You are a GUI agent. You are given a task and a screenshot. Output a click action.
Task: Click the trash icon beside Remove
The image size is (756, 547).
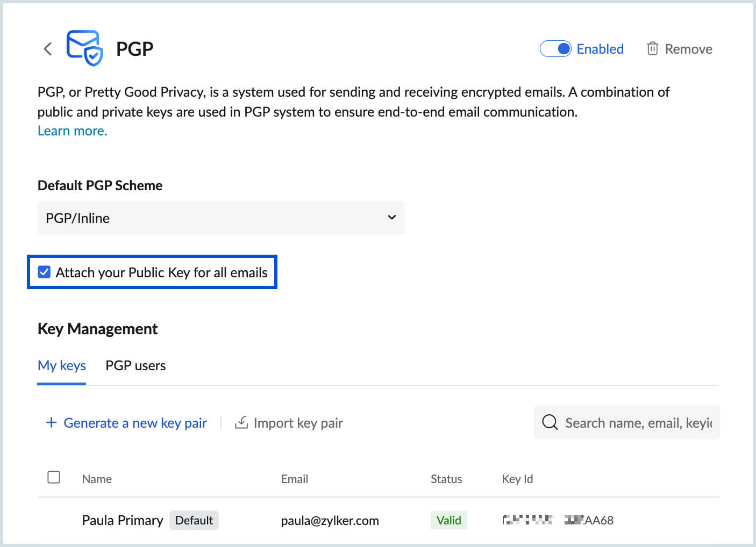652,48
